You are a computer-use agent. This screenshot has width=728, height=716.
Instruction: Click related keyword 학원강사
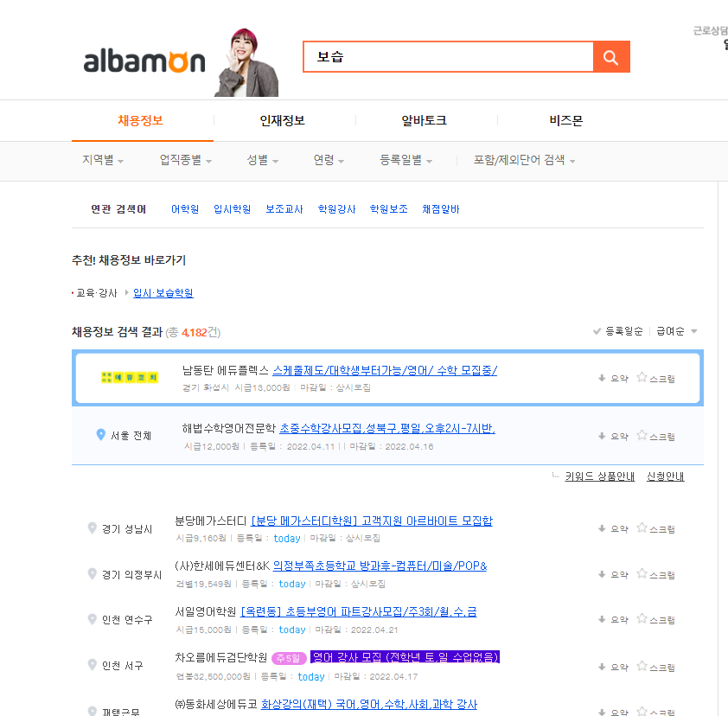[x=336, y=209]
